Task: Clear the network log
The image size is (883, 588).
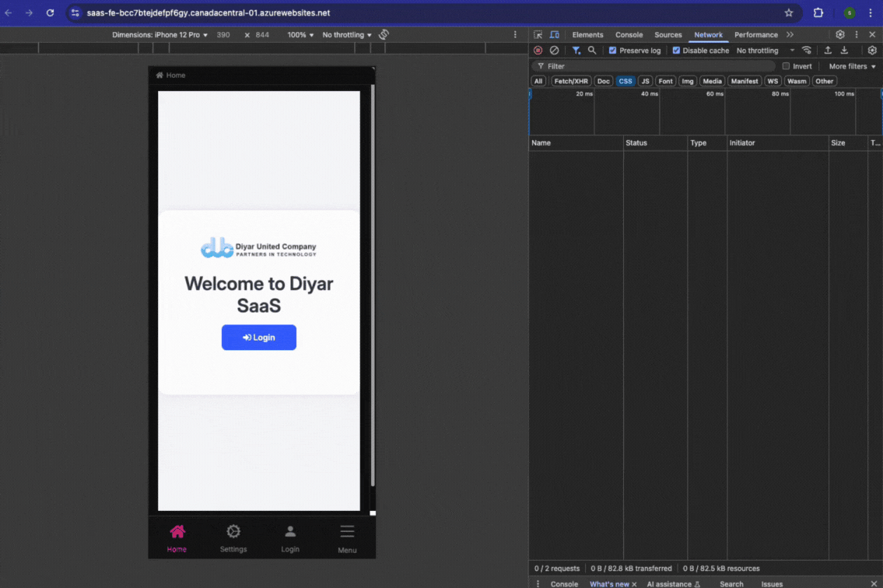Action: tap(554, 51)
